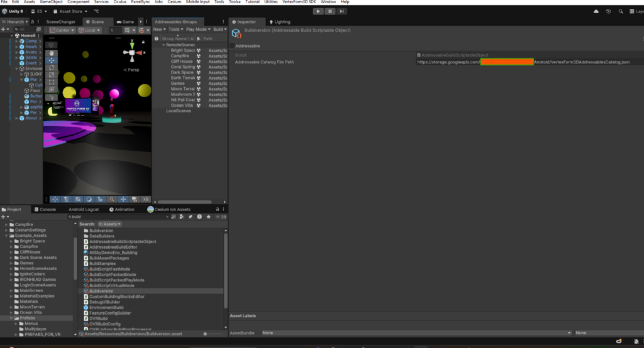Open the Asset Store button
Viewport: 644px width, 348px height.
(70, 11)
